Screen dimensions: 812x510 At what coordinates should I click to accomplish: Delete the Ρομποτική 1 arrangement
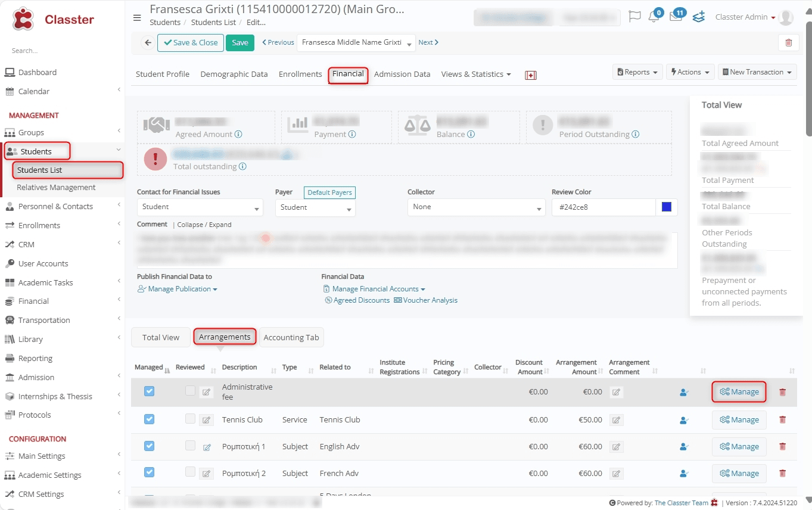coord(782,447)
